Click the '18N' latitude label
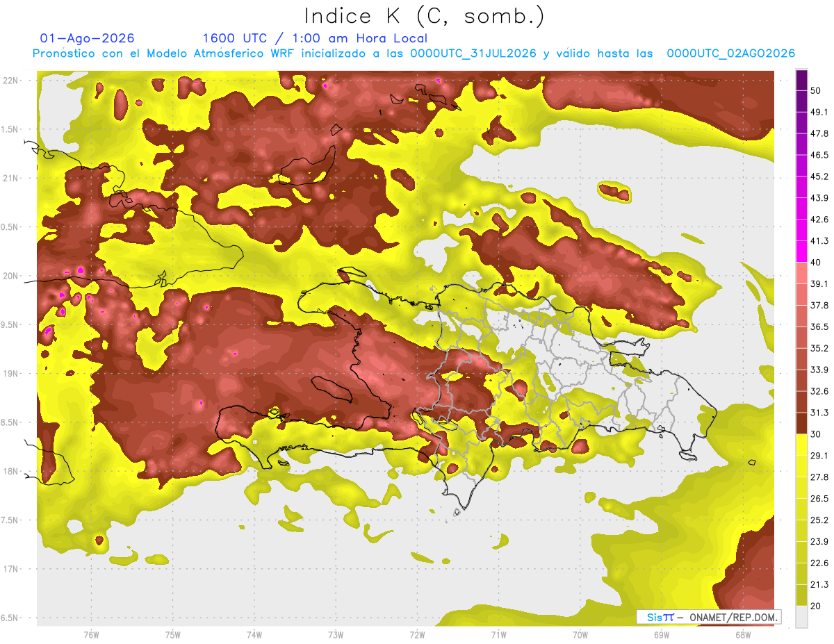 click(11, 471)
